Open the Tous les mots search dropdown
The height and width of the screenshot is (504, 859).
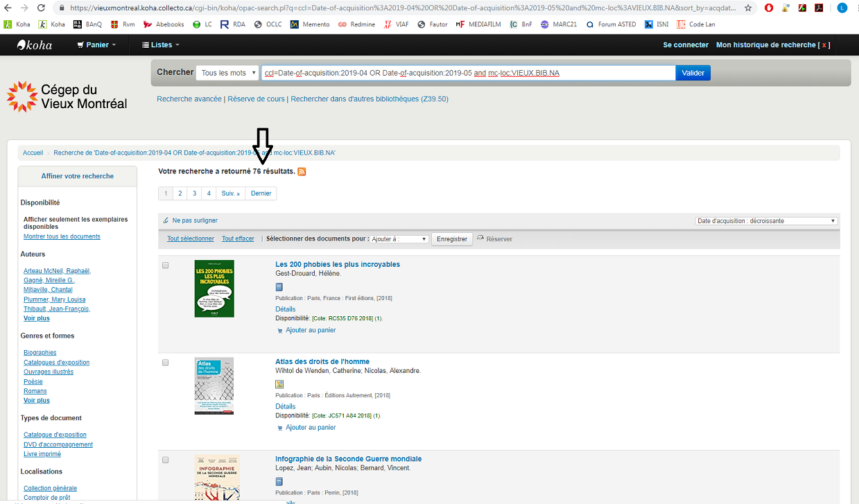227,73
